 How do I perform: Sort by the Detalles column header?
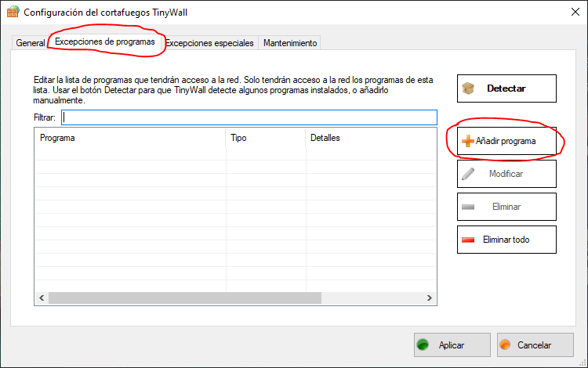coord(371,138)
